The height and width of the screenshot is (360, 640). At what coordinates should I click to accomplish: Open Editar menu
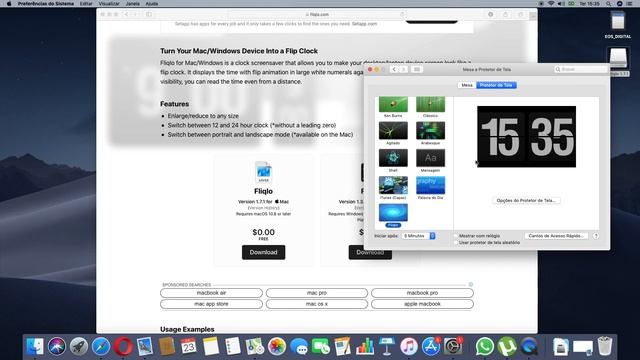[86, 3]
